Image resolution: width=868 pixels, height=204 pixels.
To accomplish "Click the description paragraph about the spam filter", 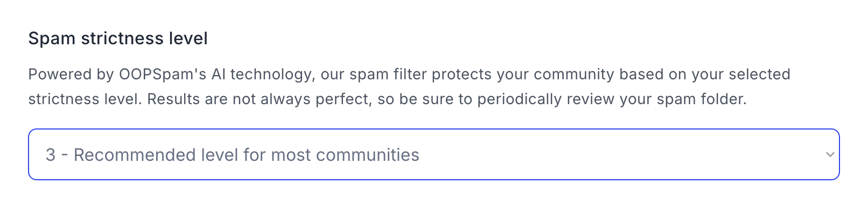I will (x=409, y=86).
